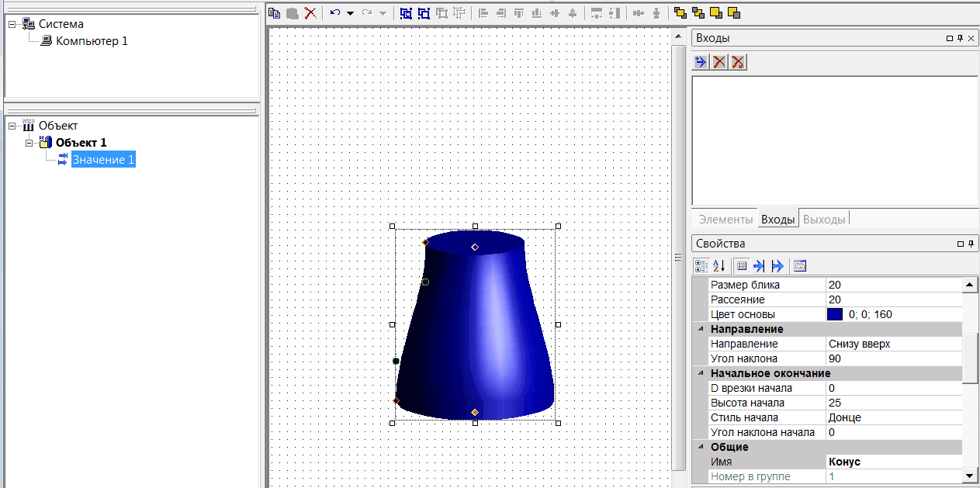Viewport: 980px width, 488px height.
Task: Select Значение 1 tree item
Action: (x=103, y=160)
